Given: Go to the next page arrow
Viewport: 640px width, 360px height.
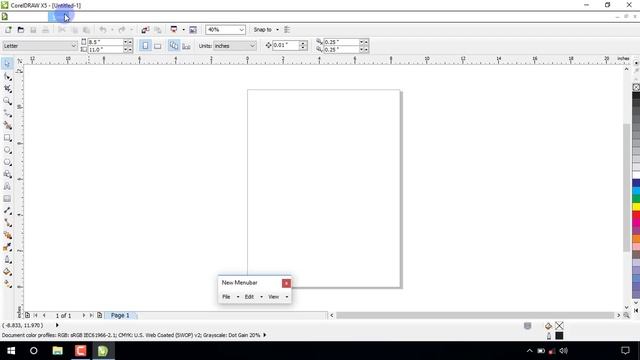Looking at the screenshot, I should [x=84, y=316].
